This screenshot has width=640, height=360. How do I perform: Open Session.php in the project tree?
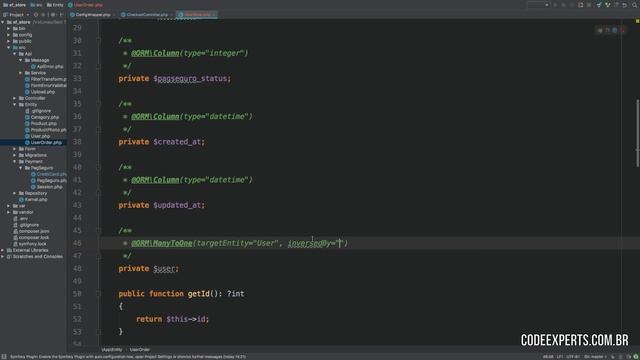pyautogui.click(x=47, y=187)
